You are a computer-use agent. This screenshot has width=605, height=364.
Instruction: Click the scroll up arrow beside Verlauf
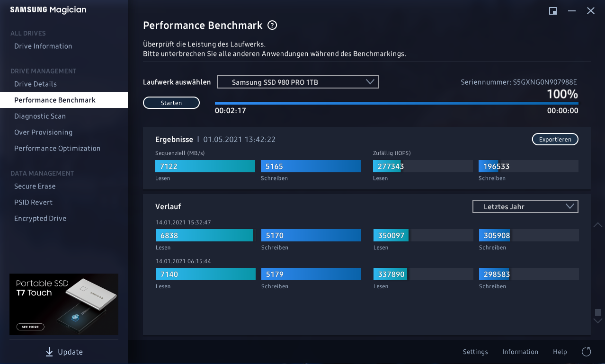(x=598, y=225)
